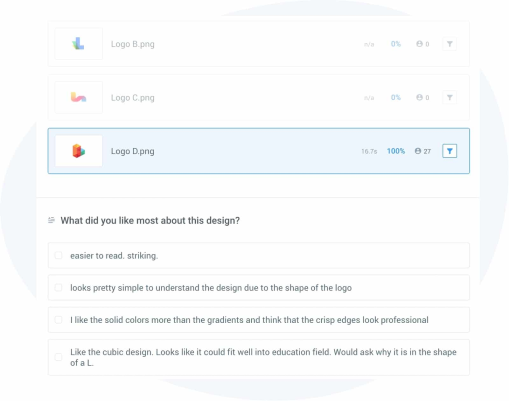This screenshot has width=509, height=401.
Task: Toggle the active filter on Logo D.png
Action: 449,151
